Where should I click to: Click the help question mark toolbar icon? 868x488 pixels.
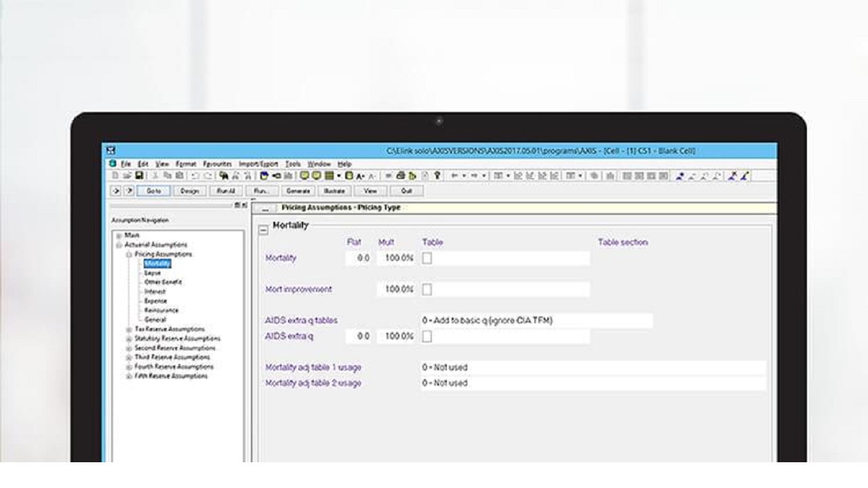pos(437,176)
